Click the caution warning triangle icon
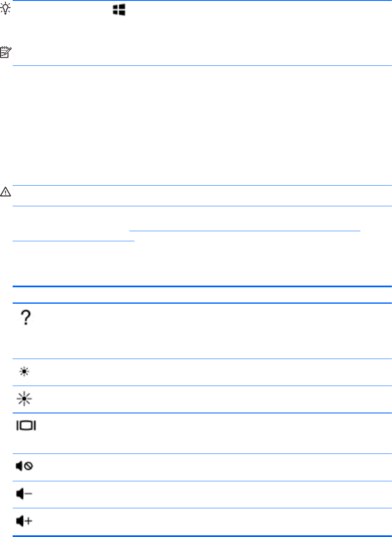The height and width of the screenshot is (537, 392). pyautogui.click(x=6, y=192)
